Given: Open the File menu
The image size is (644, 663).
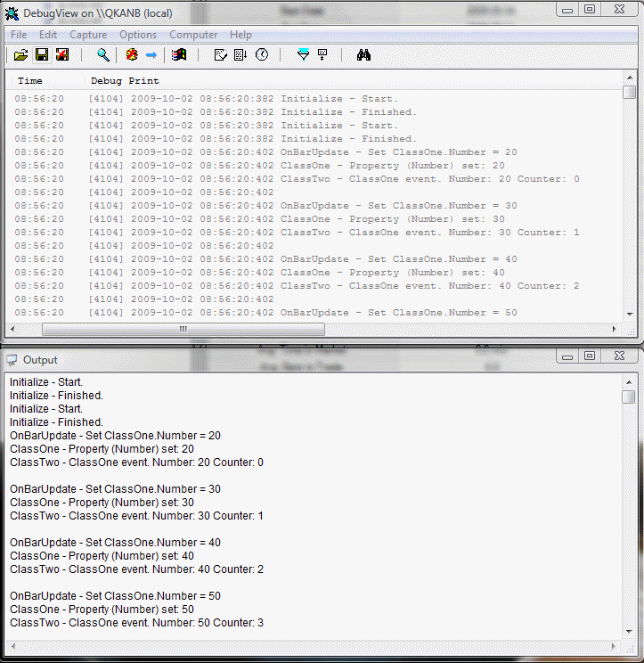Looking at the screenshot, I should pos(19,35).
